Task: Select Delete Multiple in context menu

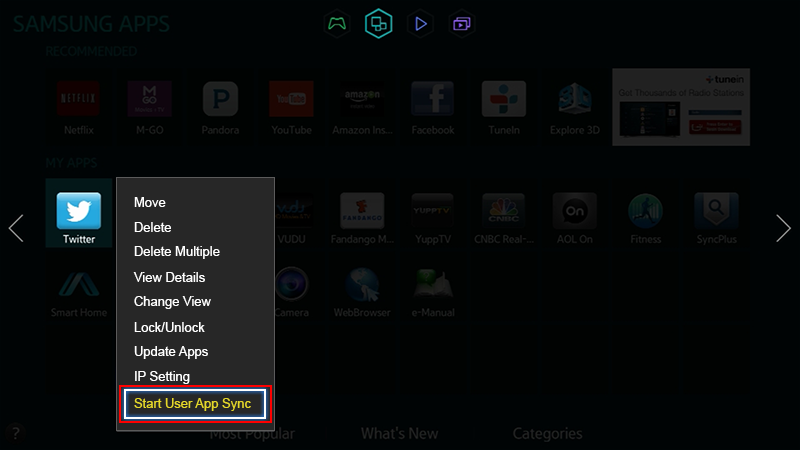Action: [x=177, y=252]
